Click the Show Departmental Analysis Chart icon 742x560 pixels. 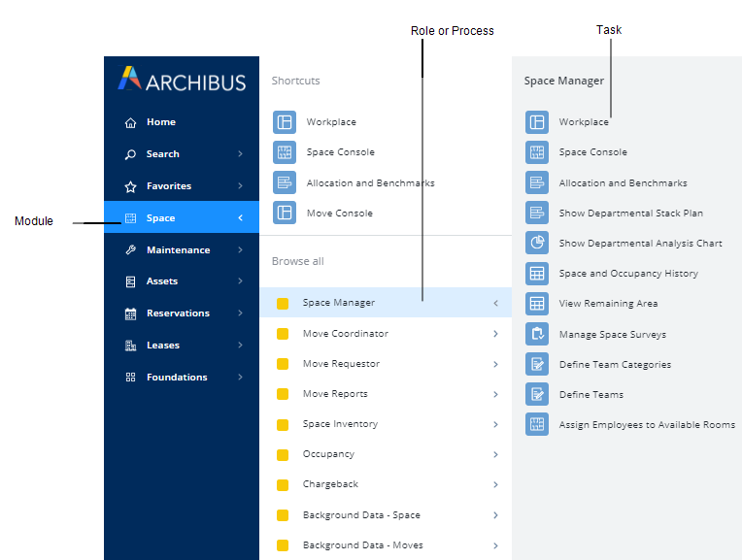coord(537,243)
